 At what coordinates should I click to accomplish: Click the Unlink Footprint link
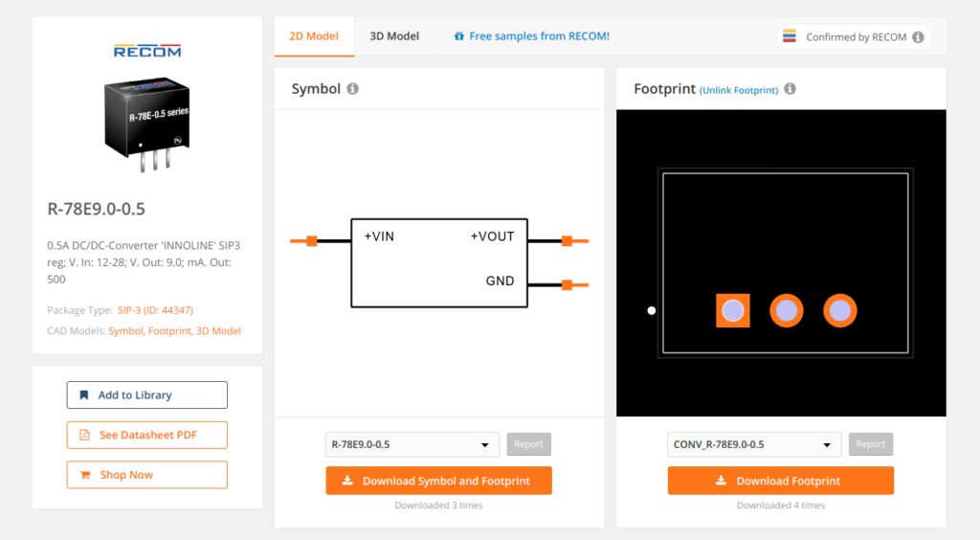click(x=739, y=91)
